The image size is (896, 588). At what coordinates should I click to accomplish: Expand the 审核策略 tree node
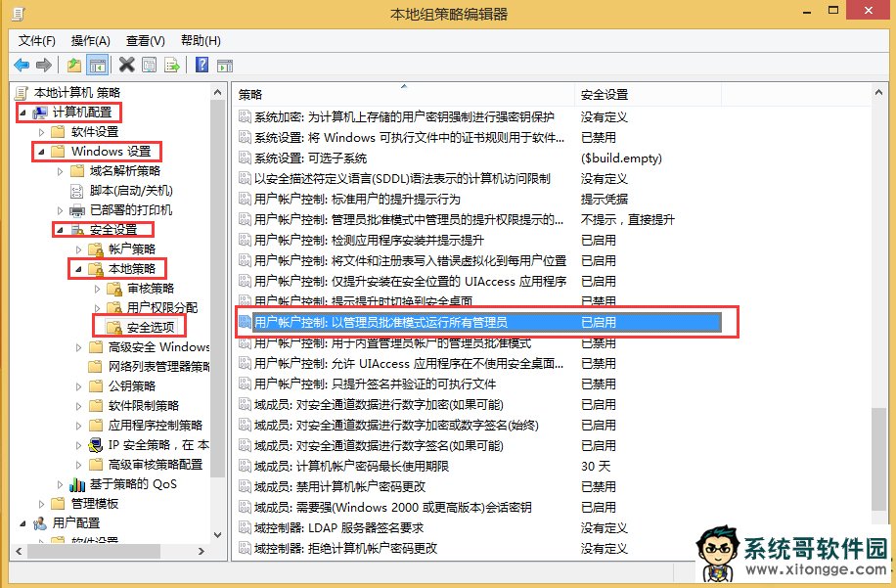[98, 289]
